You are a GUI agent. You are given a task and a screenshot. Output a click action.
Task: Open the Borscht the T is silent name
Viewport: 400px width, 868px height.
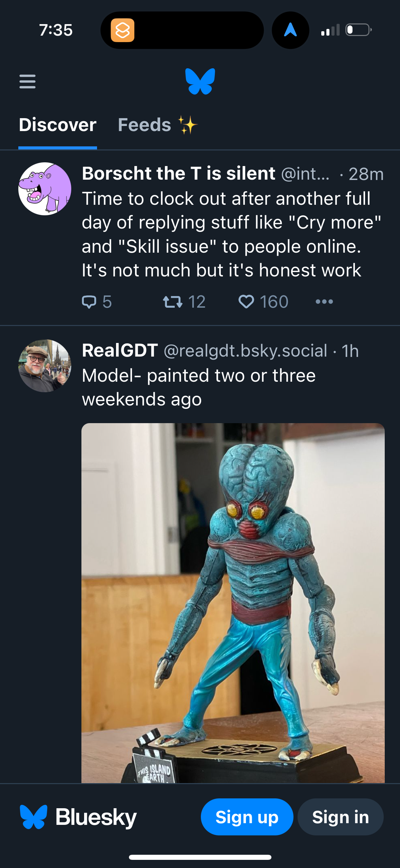178,174
